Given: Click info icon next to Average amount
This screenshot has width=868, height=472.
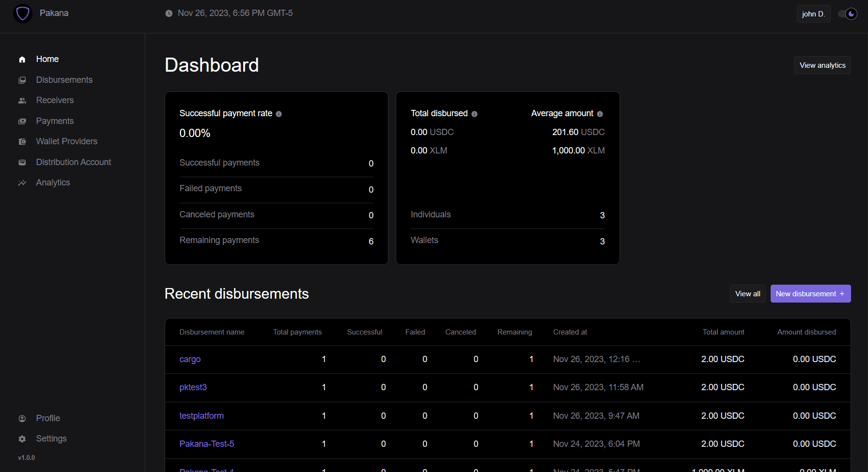Looking at the screenshot, I should 600,114.
